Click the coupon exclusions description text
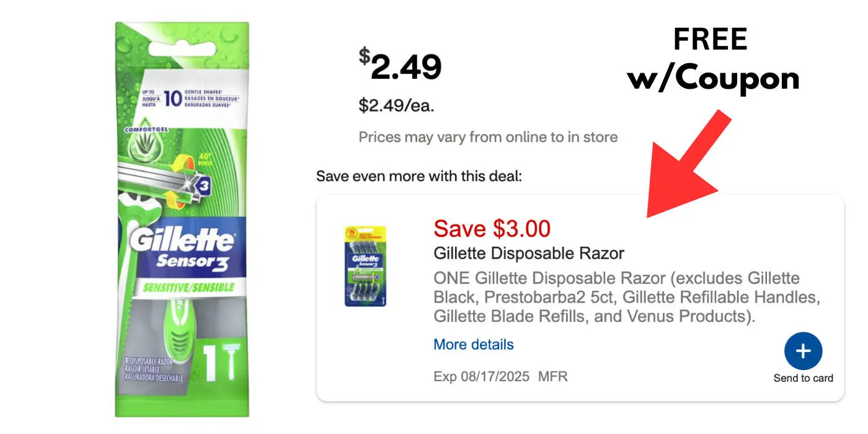This screenshot has height=434, width=868. click(x=626, y=297)
